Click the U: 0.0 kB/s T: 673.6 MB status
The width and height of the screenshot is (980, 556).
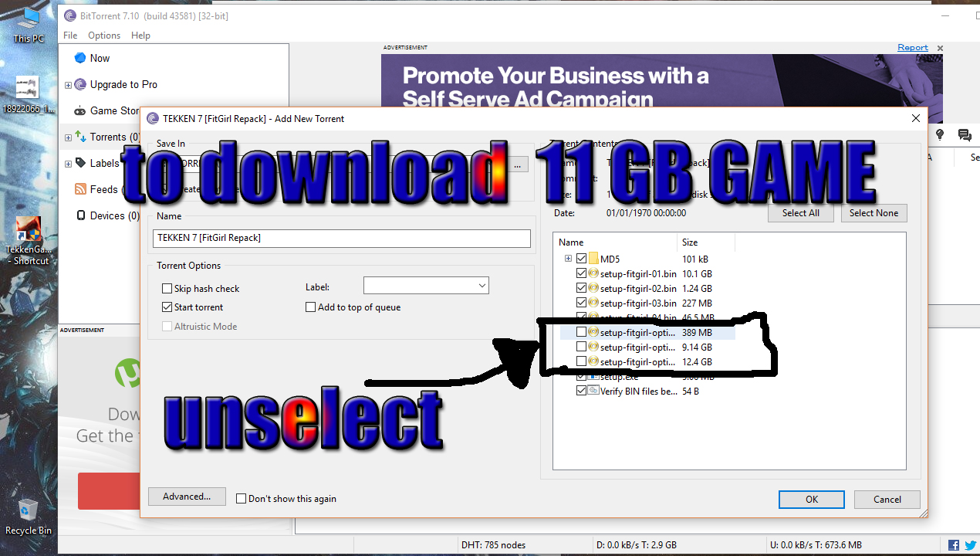[x=816, y=545]
